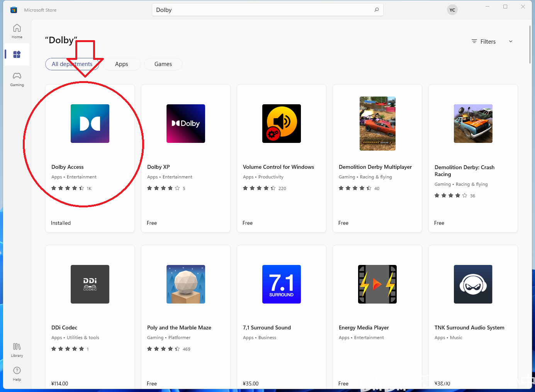535x392 pixels.
Task: Click the ¥114.00 price of DDi Codec
Action: (x=59, y=384)
